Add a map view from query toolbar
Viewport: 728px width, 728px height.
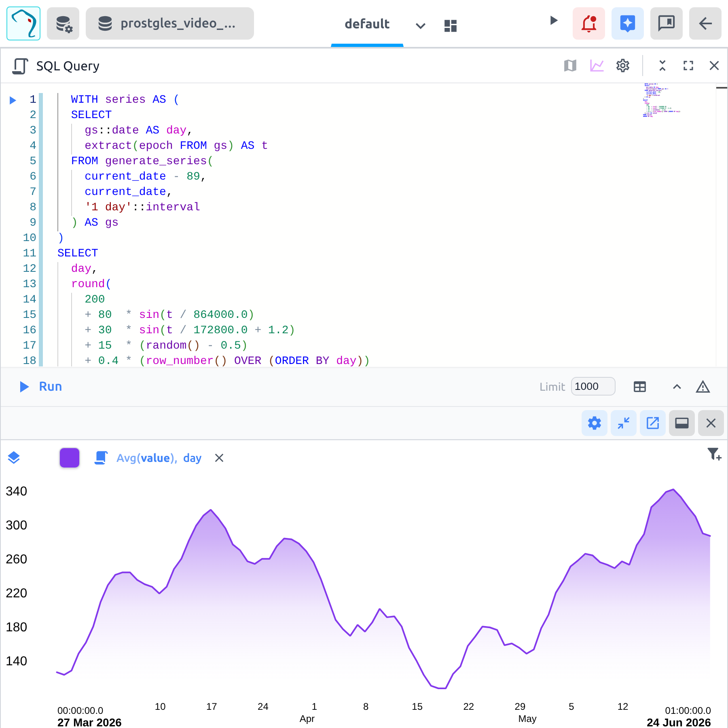(570, 66)
